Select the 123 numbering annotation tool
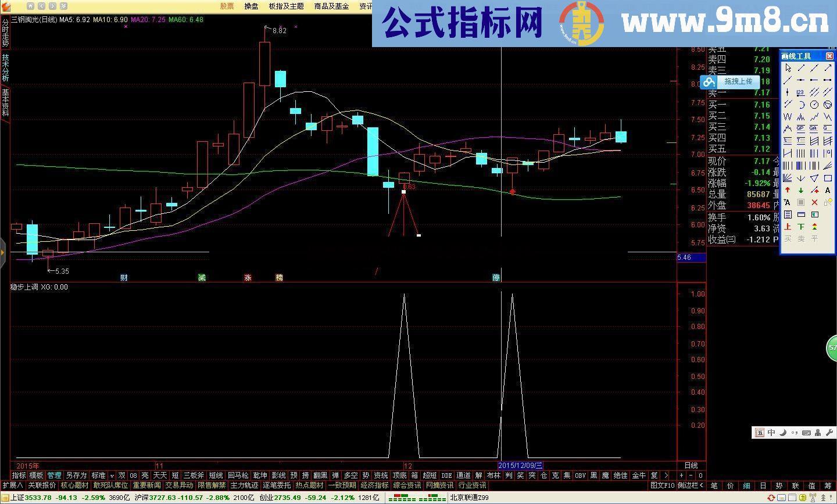Image resolution: width=837 pixels, height=504 pixels. 800,92
